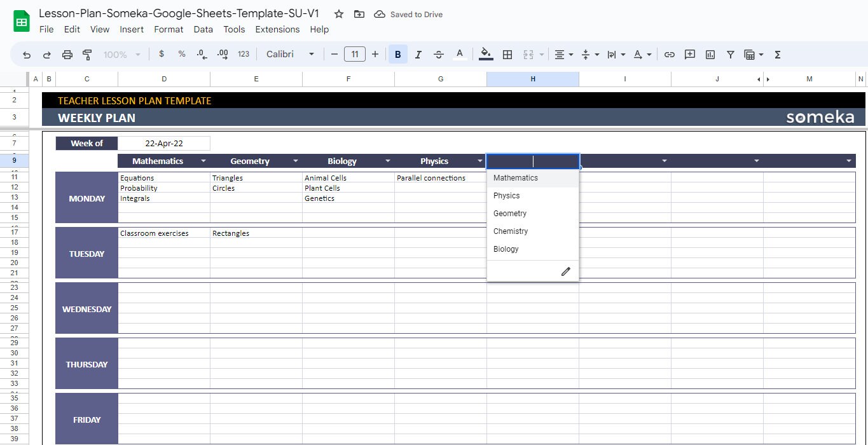Viewport: 868px width, 445px height.
Task: Expand the Physics column subject dropdown
Action: point(479,161)
